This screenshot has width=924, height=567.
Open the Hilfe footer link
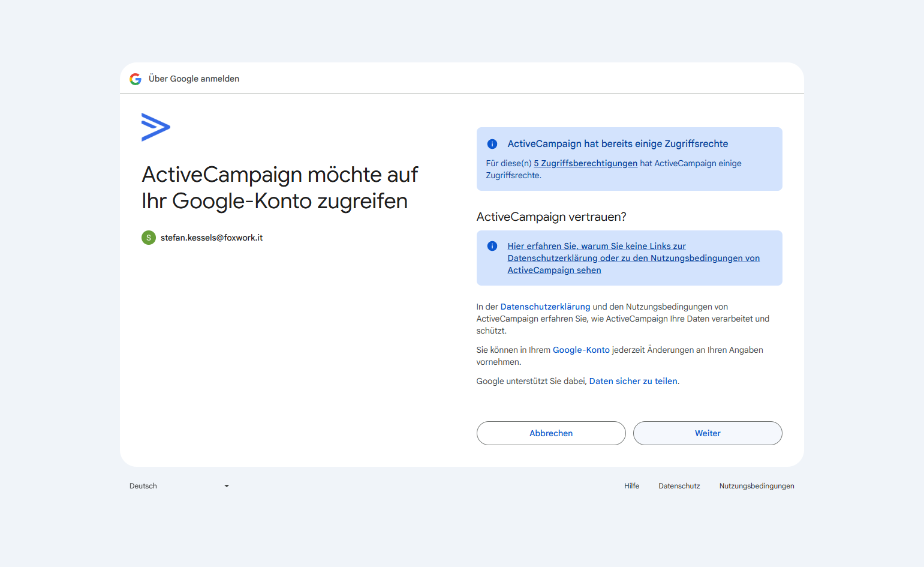[631, 486]
